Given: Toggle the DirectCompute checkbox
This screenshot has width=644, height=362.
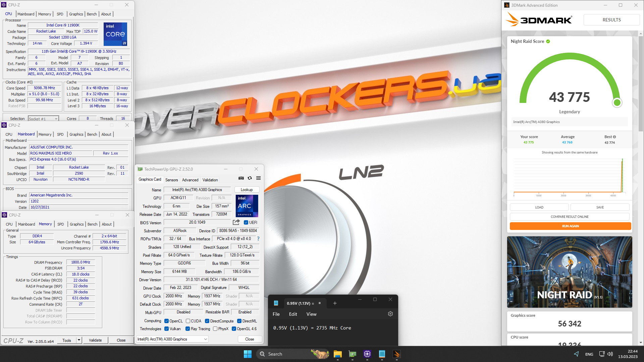Looking at the screenshot, I should (x=207, y=321).
